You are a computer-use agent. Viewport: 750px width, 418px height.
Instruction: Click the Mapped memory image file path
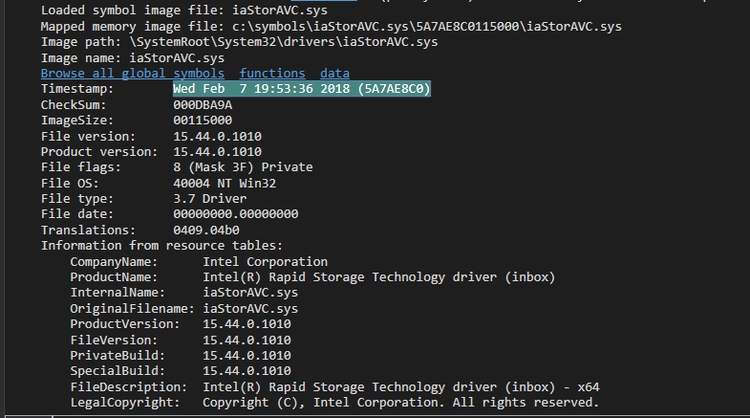pyautogui.click(x=427, y=26)
